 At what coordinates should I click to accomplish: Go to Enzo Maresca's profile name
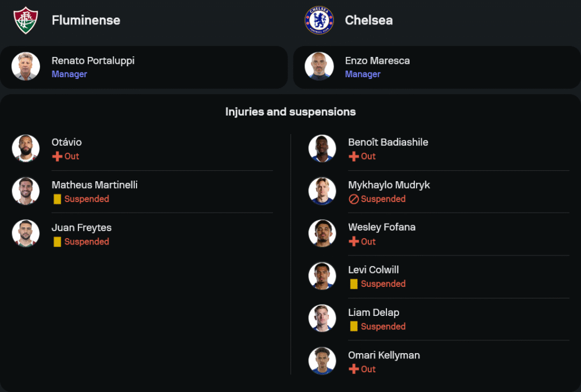377,60
